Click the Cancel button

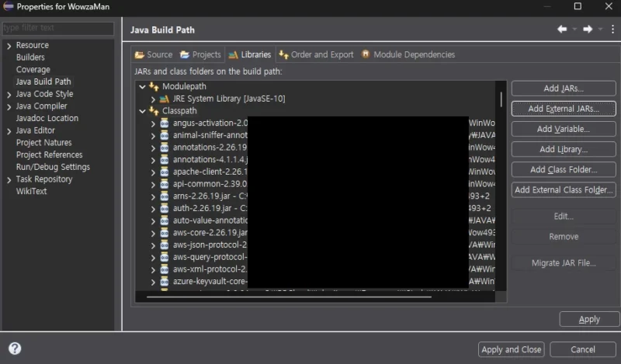click(x=583, y=349)
